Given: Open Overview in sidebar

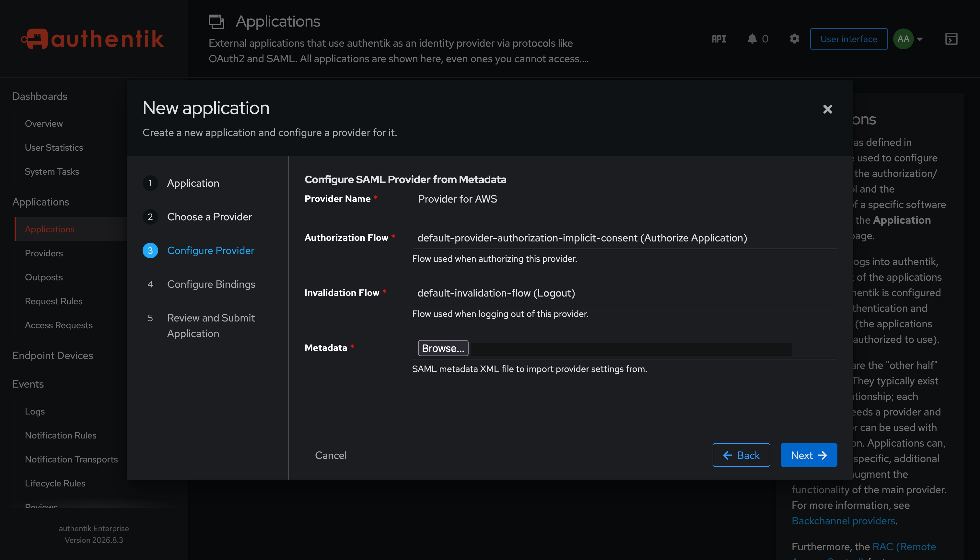Looking at the screenshot, I should [44, 123].
